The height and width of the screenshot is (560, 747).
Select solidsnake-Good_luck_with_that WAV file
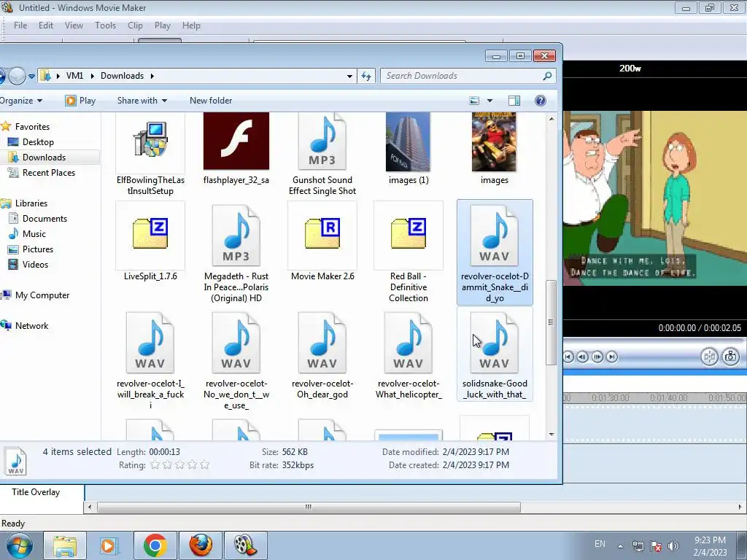pos(495,355)
